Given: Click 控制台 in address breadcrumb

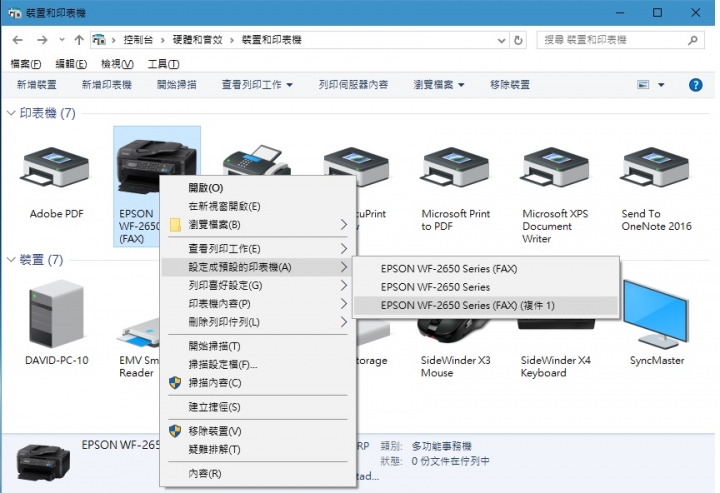Looking at the screenshot, I should pyautogui.click(x=138, y=40).
